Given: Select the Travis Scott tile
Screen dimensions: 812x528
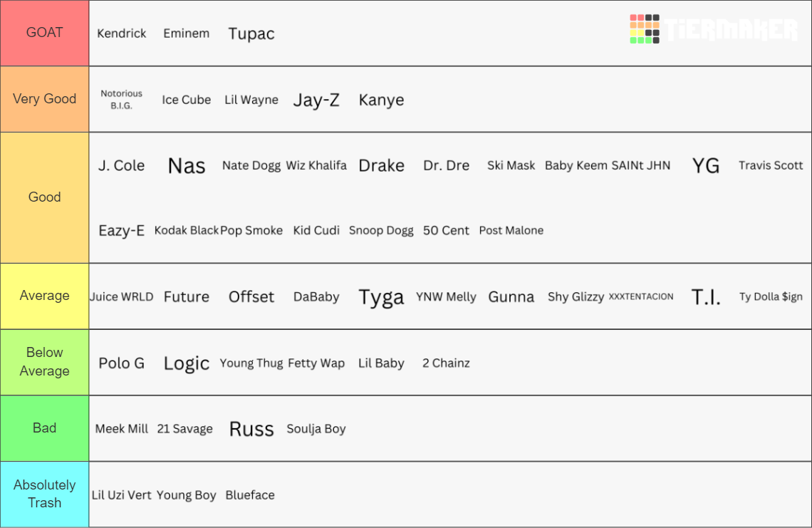Looking at the screenshot, I should pyautogui.click(x=771, y=166).
